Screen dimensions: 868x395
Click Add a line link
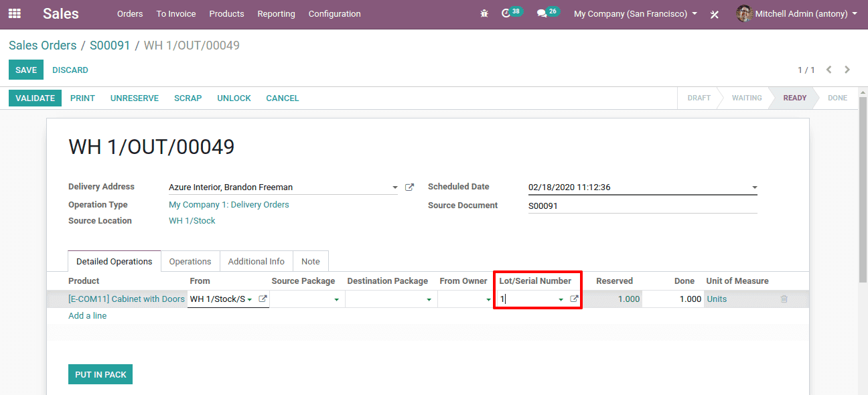pos(88,316)
